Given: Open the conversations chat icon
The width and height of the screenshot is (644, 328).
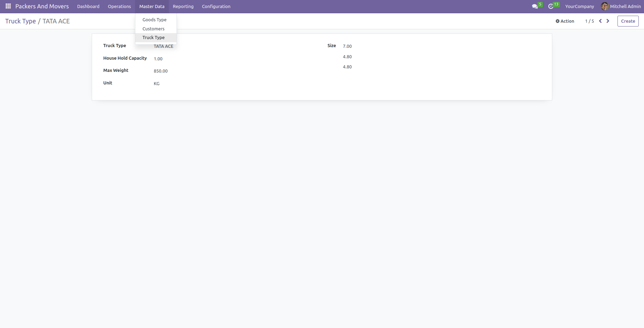Looking at the screenshot, I should [x=535, y=6].
